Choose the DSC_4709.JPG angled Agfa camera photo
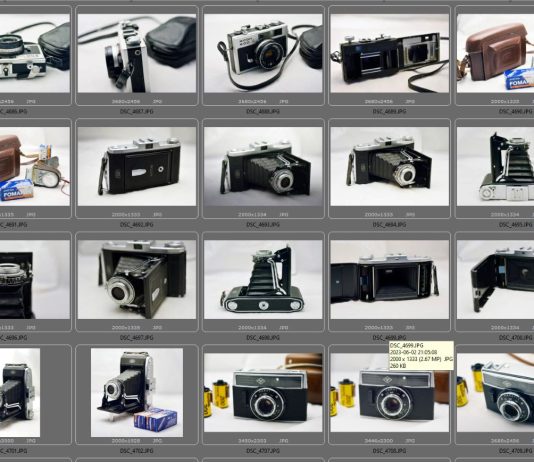Image resolution: width=534 pixels, height=462 pixels. pyautogui.click(x=495, y=393)
